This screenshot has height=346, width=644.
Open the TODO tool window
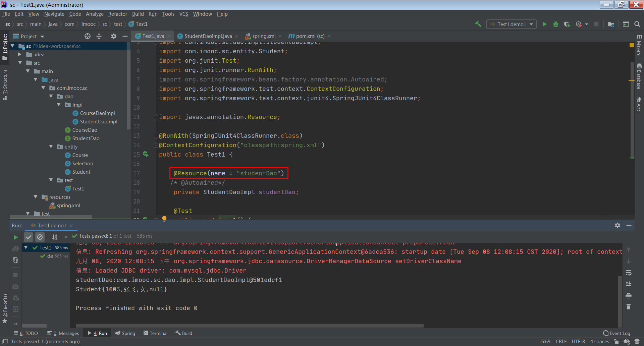26,333
